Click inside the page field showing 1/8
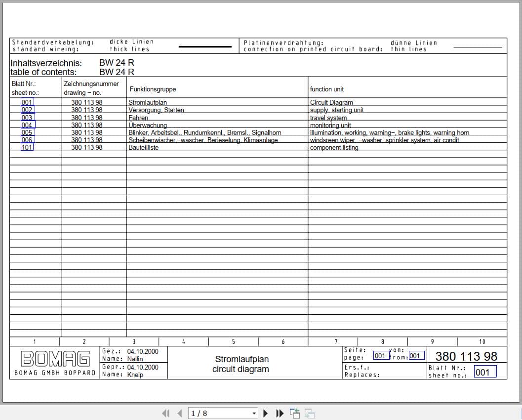Image resolution: width=522 pixels, height=420 pixels. point(217,413)
